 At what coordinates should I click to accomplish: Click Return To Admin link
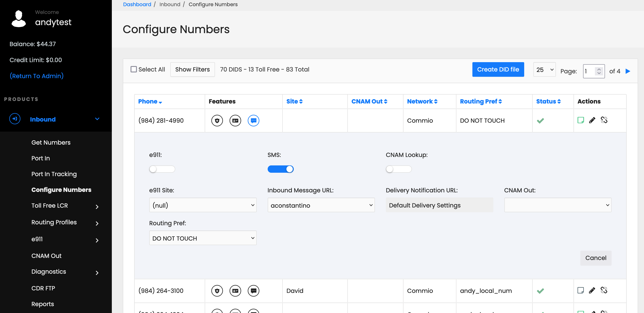(x=37, y=76)
